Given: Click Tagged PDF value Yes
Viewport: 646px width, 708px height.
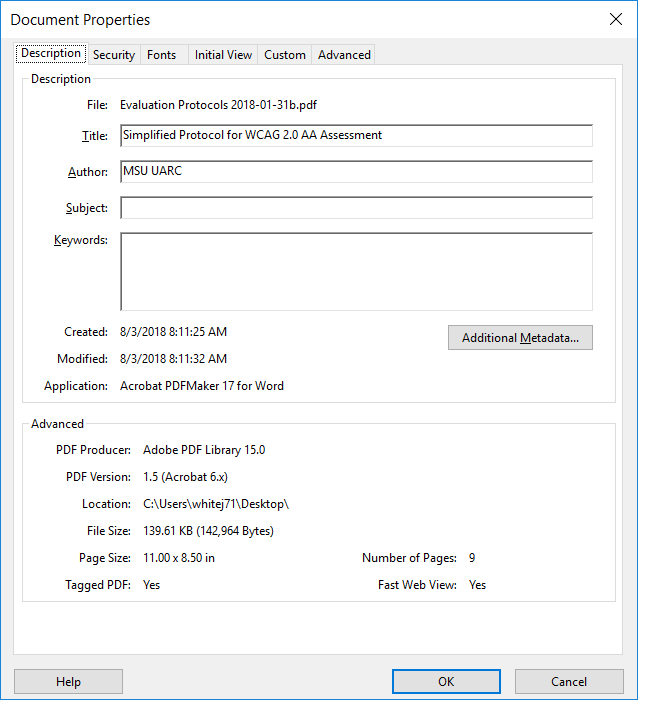Looking at the screenshot, I should tap(151, 585).
